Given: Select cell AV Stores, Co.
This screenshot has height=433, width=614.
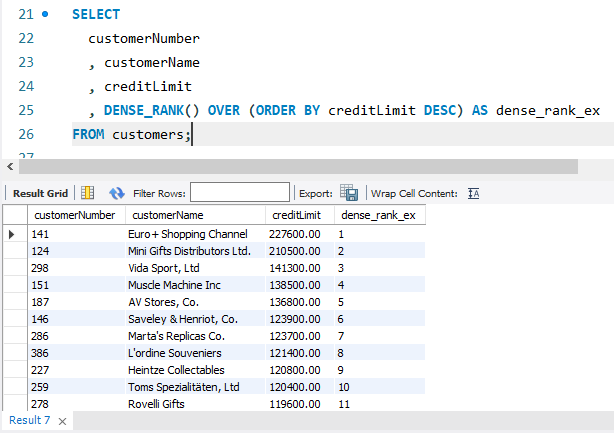Looking at the screenshot, I should tap(195, 302).
